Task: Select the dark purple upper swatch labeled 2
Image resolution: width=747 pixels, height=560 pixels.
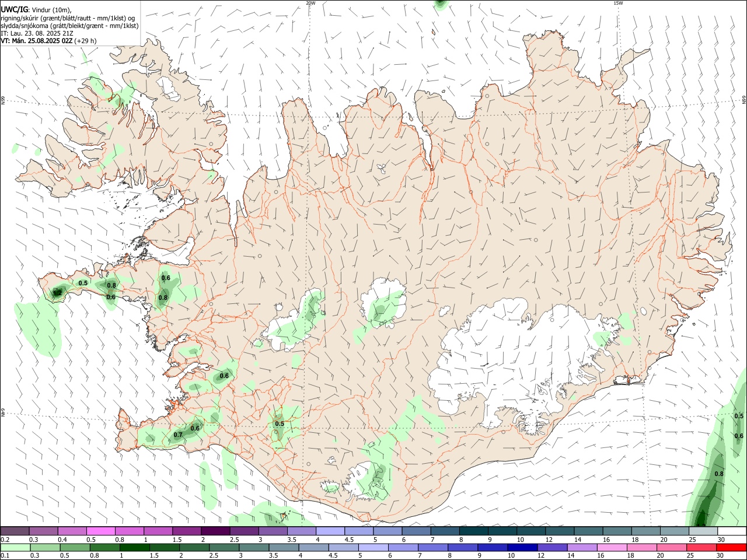Action: 215,531
